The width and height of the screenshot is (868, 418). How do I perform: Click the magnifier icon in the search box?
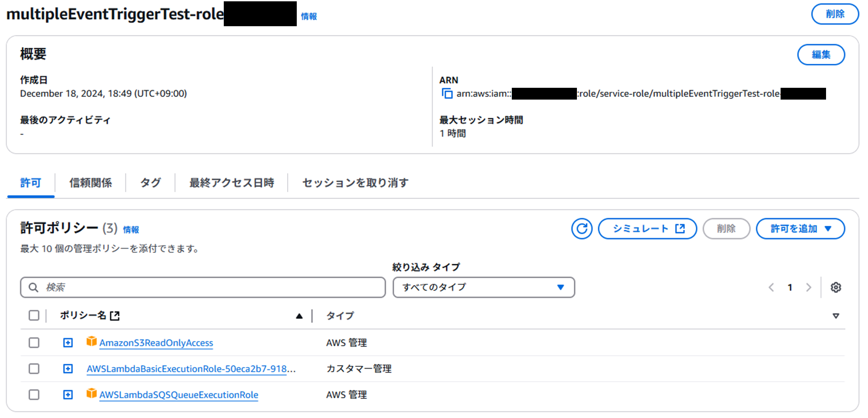33,287
